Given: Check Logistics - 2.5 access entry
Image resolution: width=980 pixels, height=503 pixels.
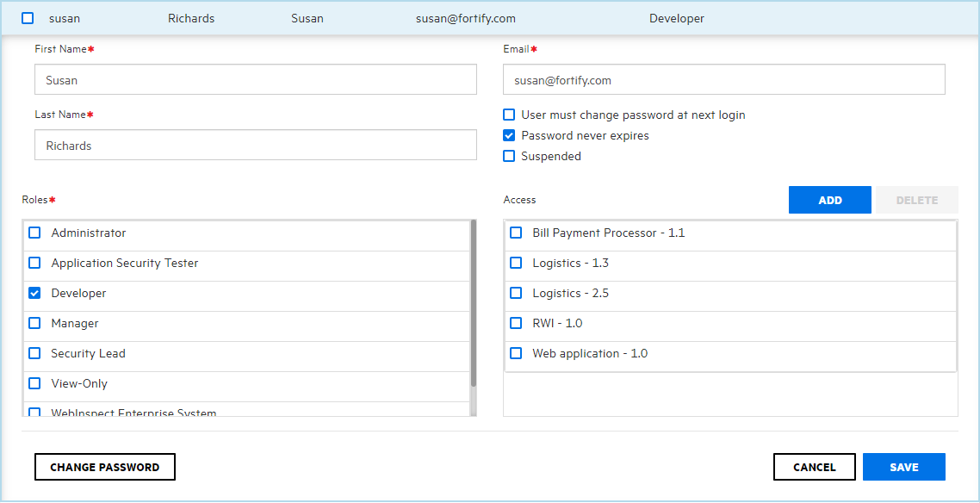Looking at the screenshot, I should [x=516, y=293].
